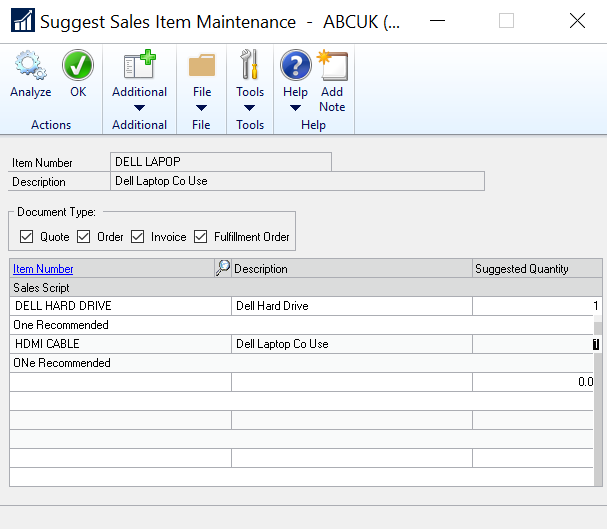Click the HDMI CABLE row description cell
607x529 pixels.
pos(352,344)
